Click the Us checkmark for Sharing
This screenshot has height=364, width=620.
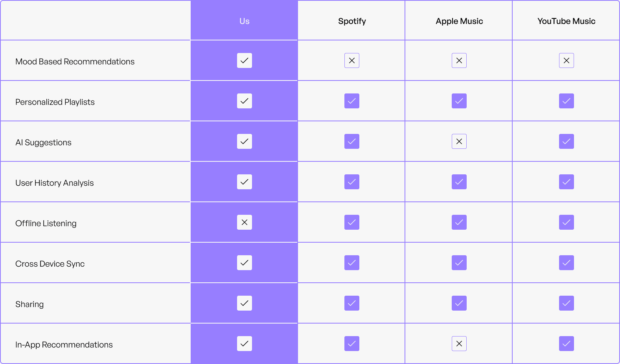tap(245, 303)
